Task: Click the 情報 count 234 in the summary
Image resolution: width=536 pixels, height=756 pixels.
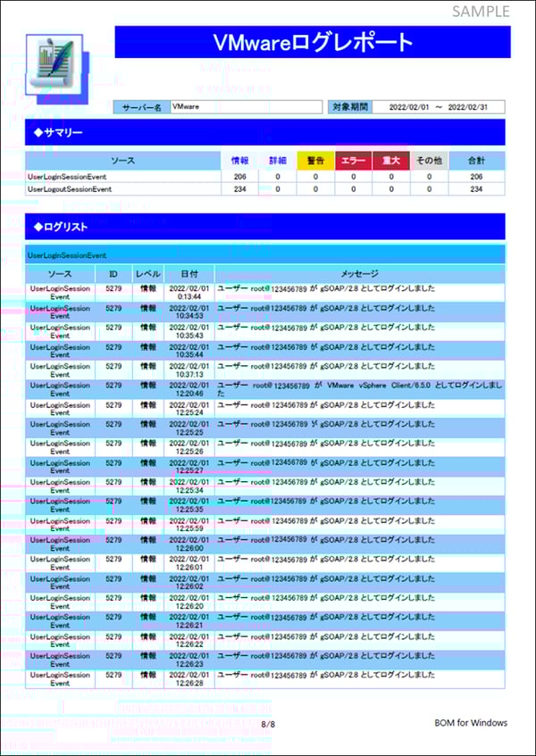Action: (x=239, y=189)
